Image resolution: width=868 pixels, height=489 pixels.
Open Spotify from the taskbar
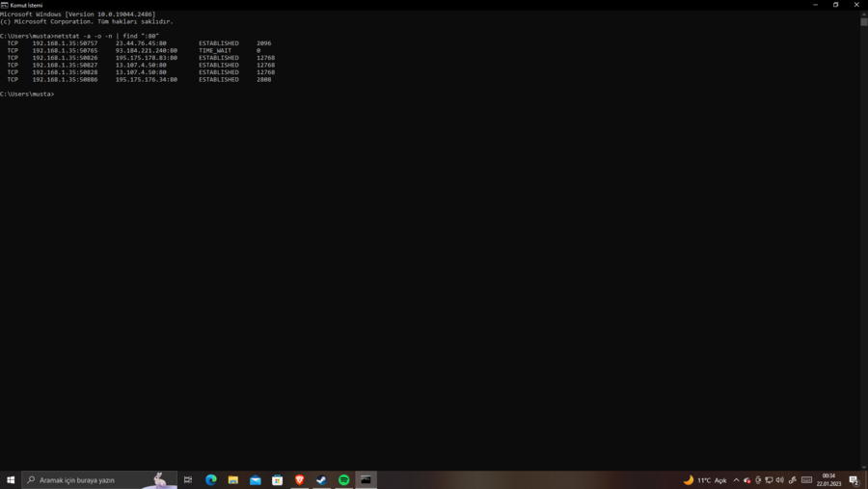pos(343,479)
